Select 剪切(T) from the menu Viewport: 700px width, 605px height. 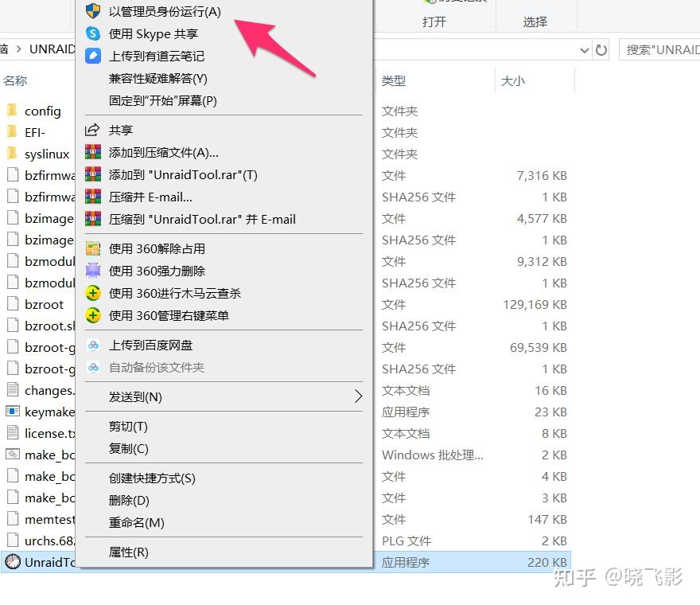click(128, 427)
